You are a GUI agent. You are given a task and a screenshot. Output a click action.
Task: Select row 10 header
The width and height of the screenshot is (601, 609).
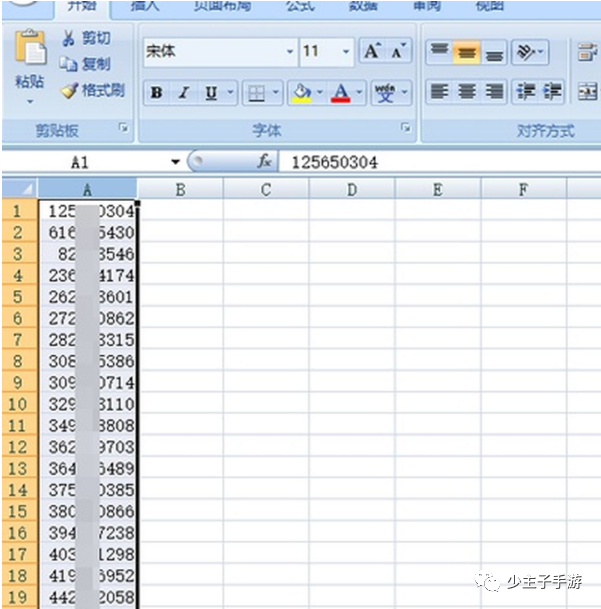point(20,404)
